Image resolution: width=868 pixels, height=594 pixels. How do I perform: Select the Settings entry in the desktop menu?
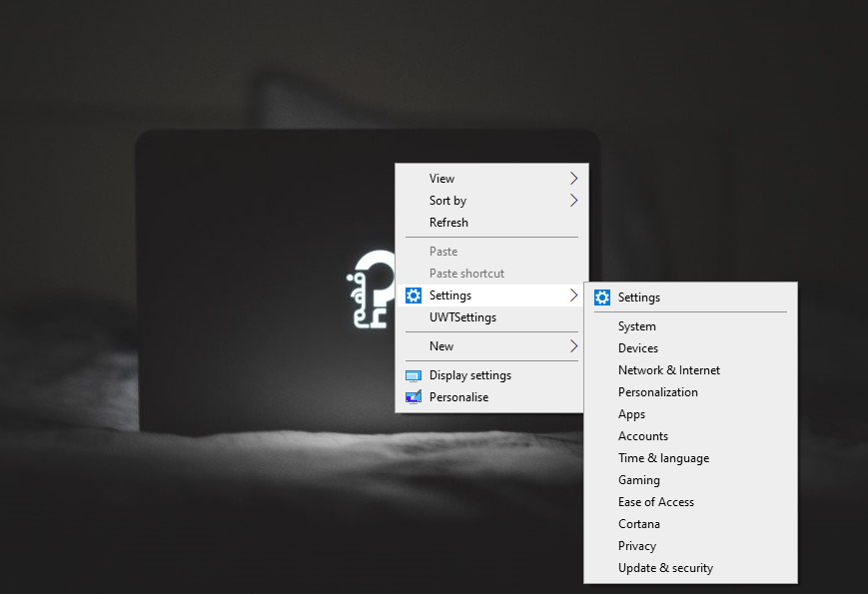[x=490, y=296]
